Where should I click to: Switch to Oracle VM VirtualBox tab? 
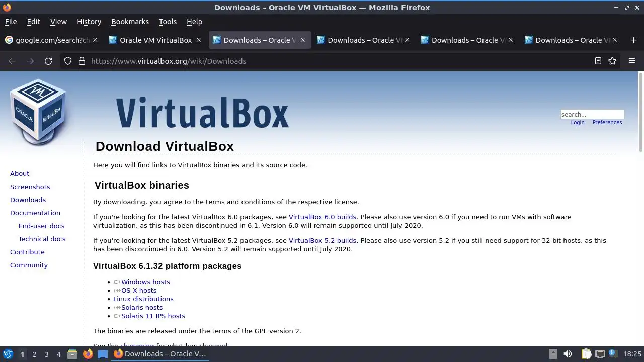click(155, 40)
